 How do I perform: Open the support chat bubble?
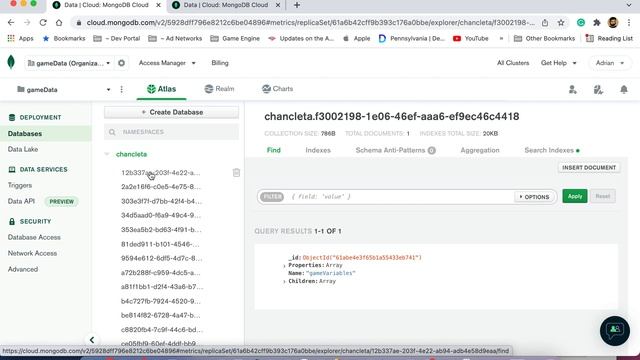tap(615, 331)
